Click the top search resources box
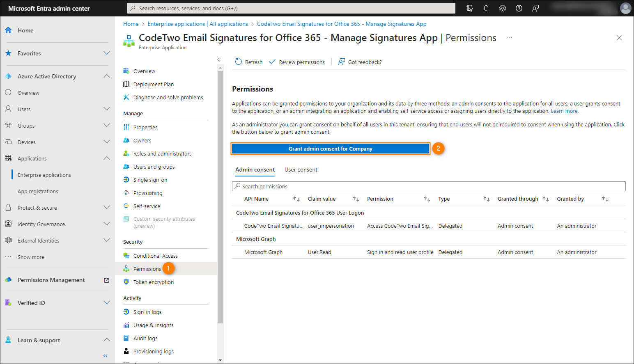 click(x=291, y=8)
